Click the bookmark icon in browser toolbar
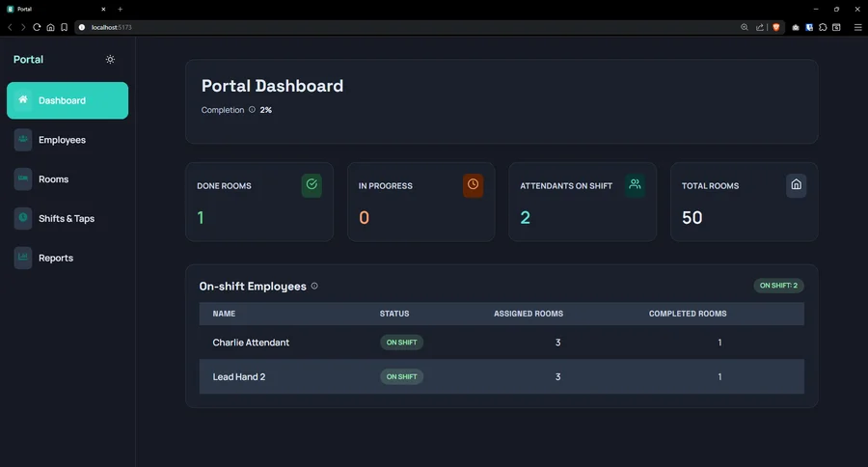The image size is (868, 467). point(65,27)
